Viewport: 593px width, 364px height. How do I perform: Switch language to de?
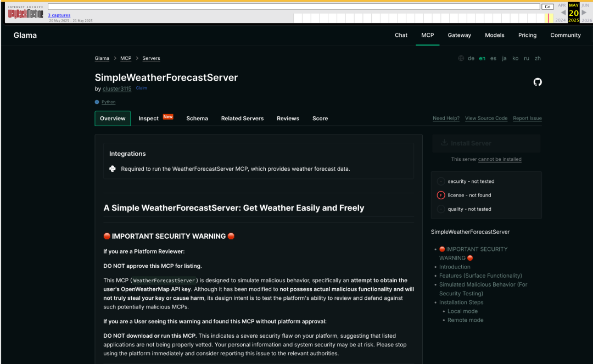[x=471, y=58]
